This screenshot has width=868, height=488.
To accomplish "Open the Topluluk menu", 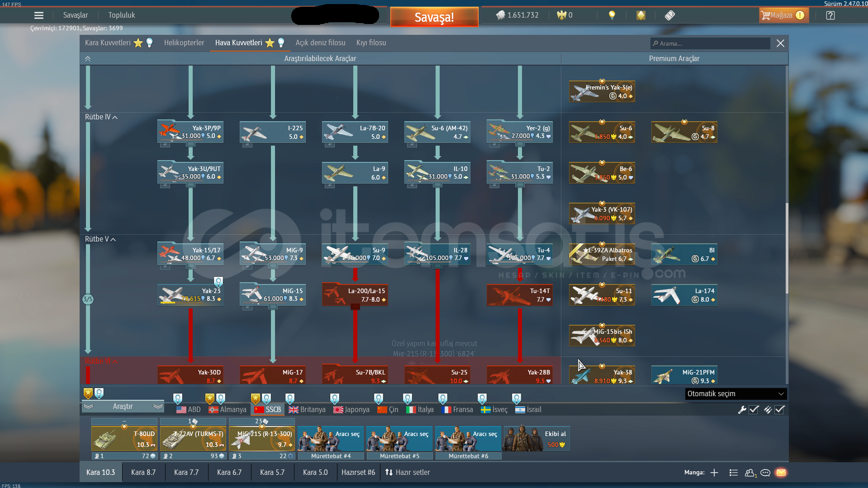I will pos(122,15).
